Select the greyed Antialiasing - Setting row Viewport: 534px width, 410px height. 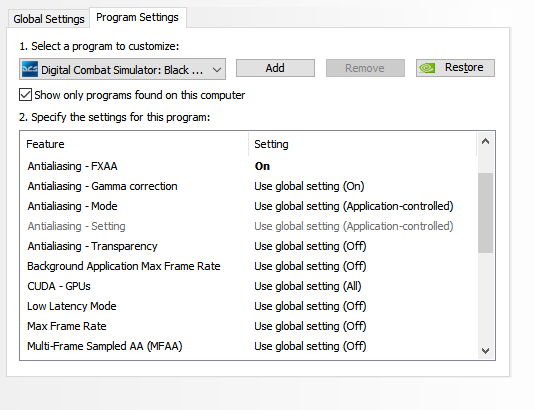pos(76,226)
